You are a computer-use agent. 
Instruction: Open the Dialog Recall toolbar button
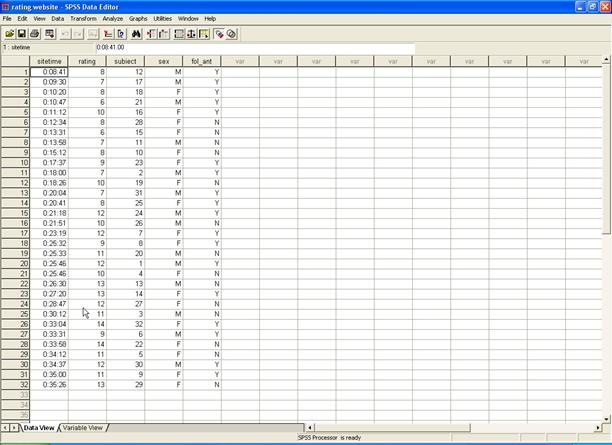(x=49, y=33)
